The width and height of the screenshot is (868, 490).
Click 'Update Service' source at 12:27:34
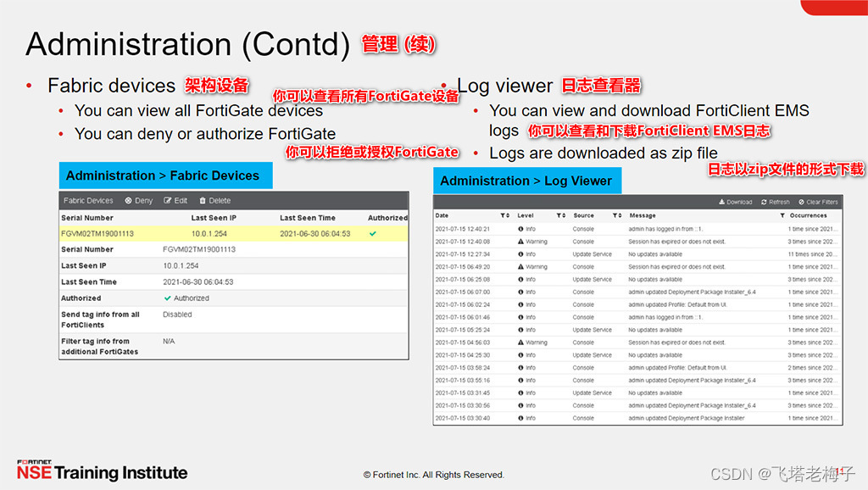pyautogui.click(x=592, y=254)
